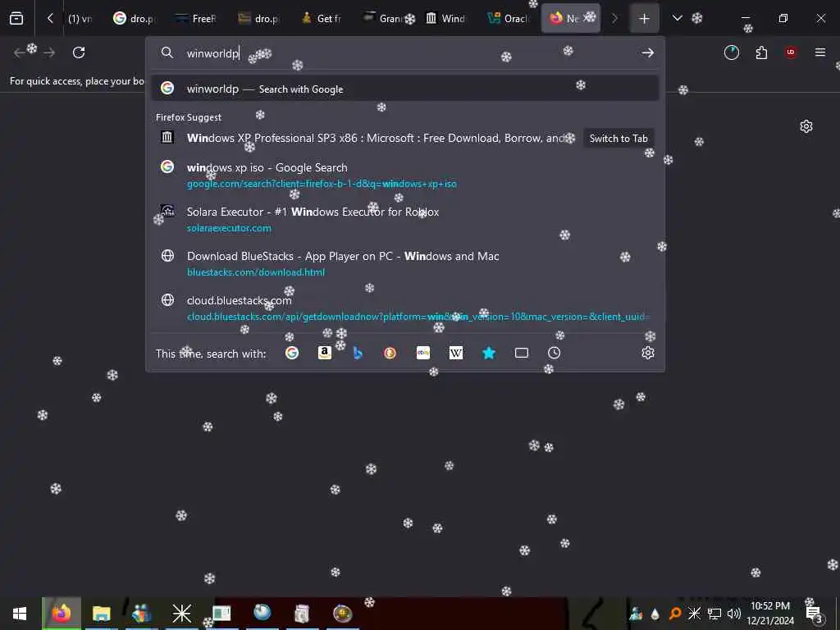Search this time with eBay

coord(423,353)
